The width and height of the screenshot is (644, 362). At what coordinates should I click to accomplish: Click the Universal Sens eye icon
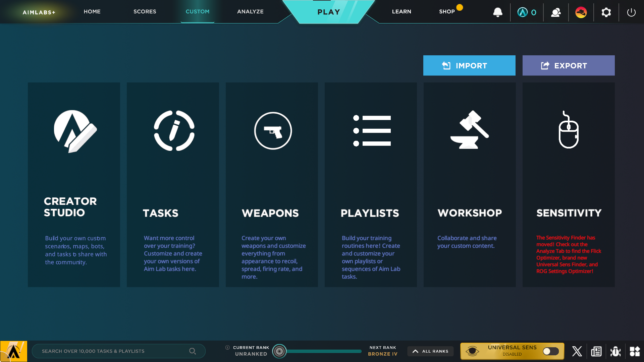pos(472,351)
